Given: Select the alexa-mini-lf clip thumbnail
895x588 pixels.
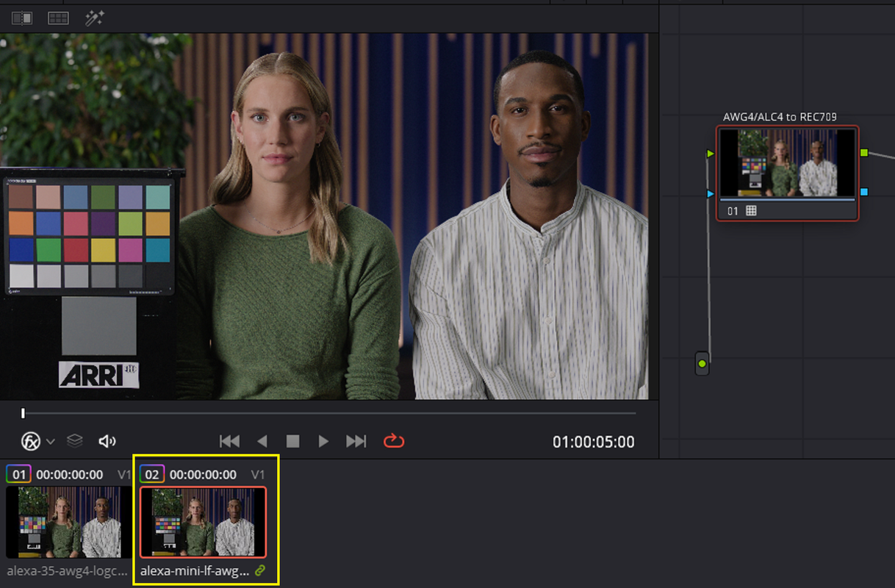Looking at the screenshot, I should (203, 522).
